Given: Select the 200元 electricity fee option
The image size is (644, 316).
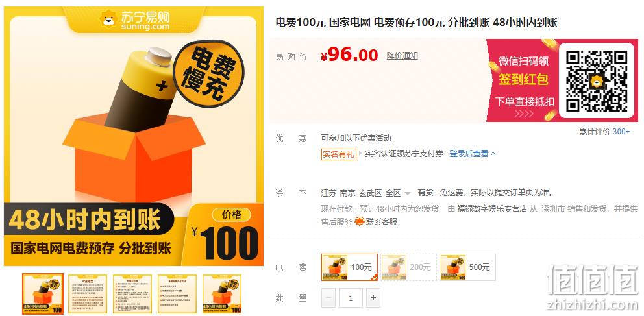Looking at the screenshot, I should (x=408, y=267).
